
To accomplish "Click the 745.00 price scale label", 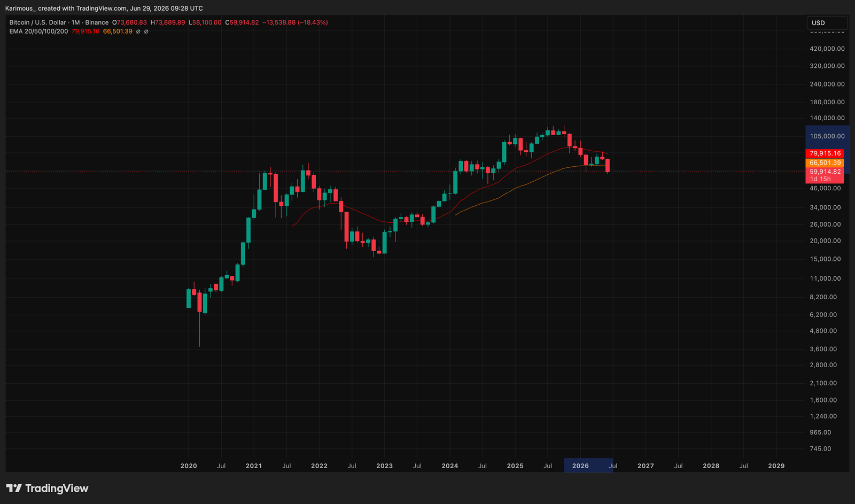I will pos(821,449).
